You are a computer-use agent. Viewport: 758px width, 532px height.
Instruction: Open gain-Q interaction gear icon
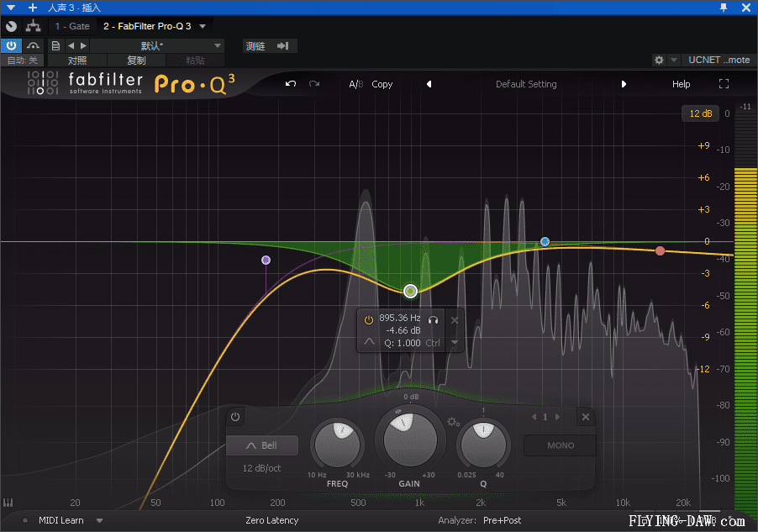click(454, 422)
